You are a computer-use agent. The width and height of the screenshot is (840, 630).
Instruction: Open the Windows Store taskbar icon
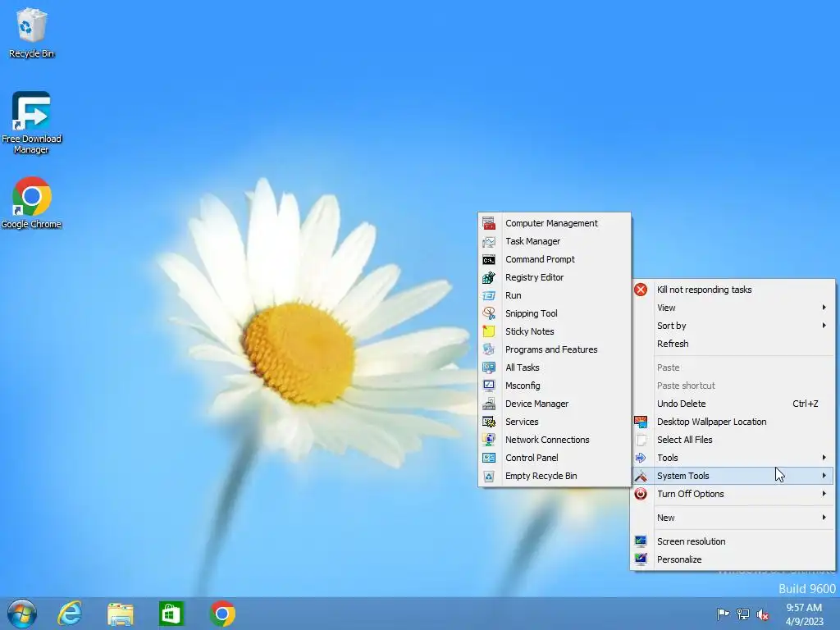171,614
